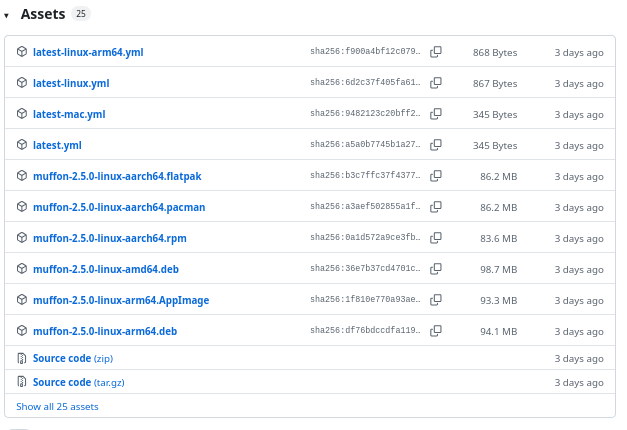This screenshot has width=627, height=430.
Task: Click the 93.3 MB file size
Action: (499, 301)
